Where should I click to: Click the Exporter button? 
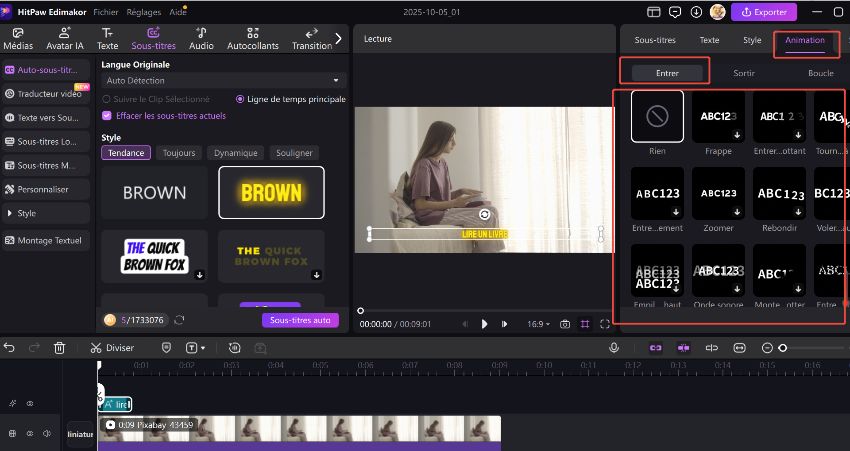[764, 12]
